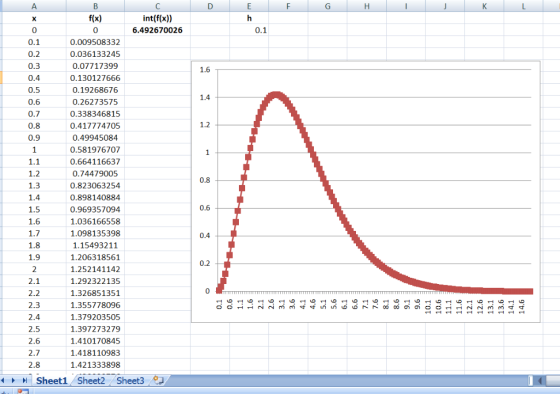
Task: Select column A header
Action: pos(34,6)
